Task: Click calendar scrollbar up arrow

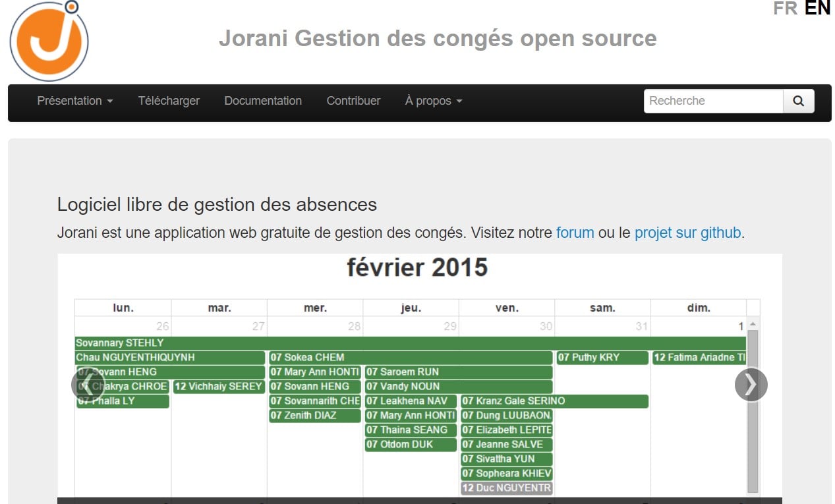Action: click(x=753, y=325)
